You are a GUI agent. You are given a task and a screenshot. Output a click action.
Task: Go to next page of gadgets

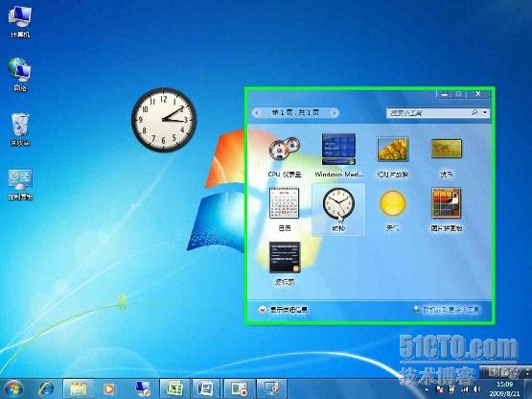click(x=335, y=112)
